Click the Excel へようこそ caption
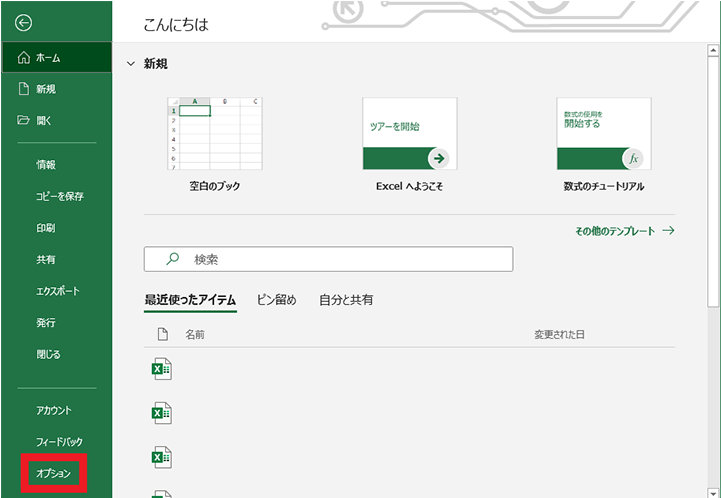This screenshot has width=721, height=498. tap(410, 186)
